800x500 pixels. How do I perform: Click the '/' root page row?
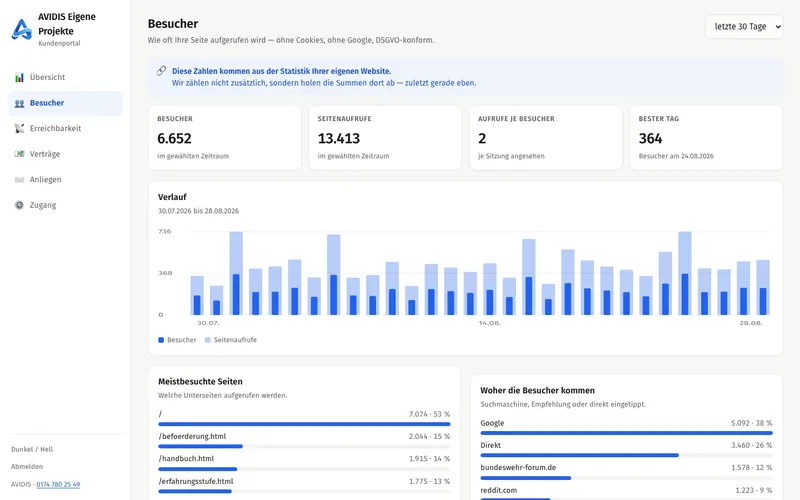(x=304, y=418)
